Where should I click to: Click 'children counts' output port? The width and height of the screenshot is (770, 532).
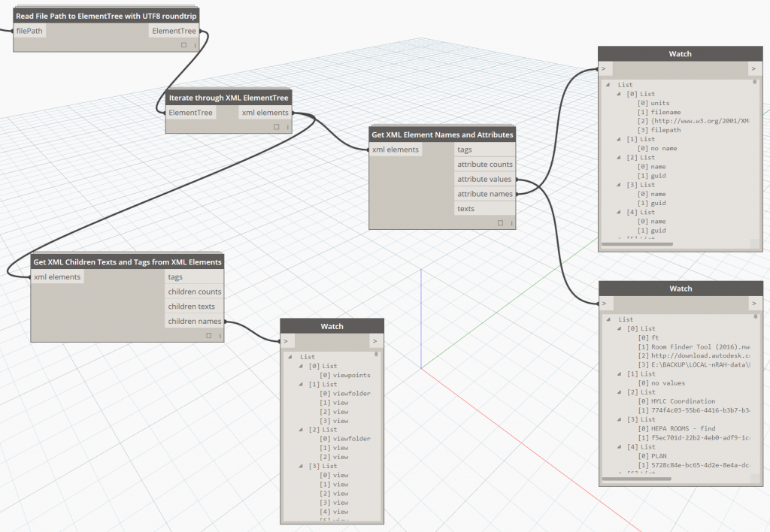[195, 292]
